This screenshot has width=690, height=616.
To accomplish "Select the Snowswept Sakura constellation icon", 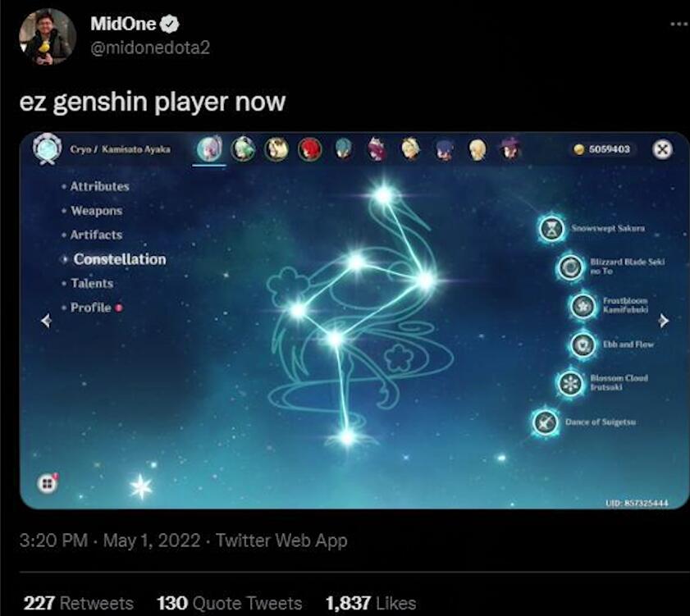I will coord(552,229).
